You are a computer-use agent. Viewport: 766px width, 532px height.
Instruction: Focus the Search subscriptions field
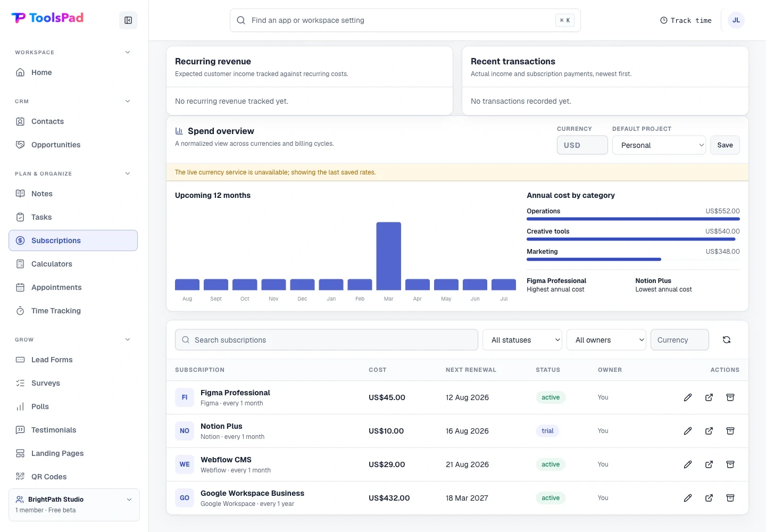pyautogui.click(x=326, y=340)
